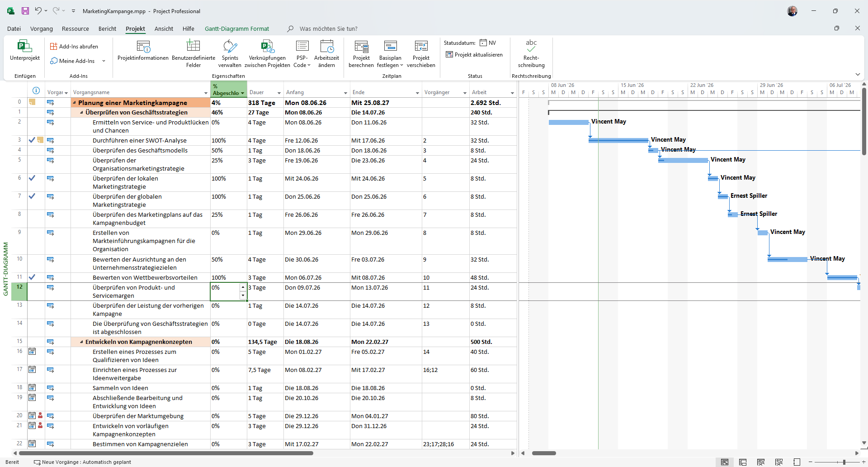Open Vorgangsname column filter dropdown
The width and height of the screenshot is (868, 467).
206,93
